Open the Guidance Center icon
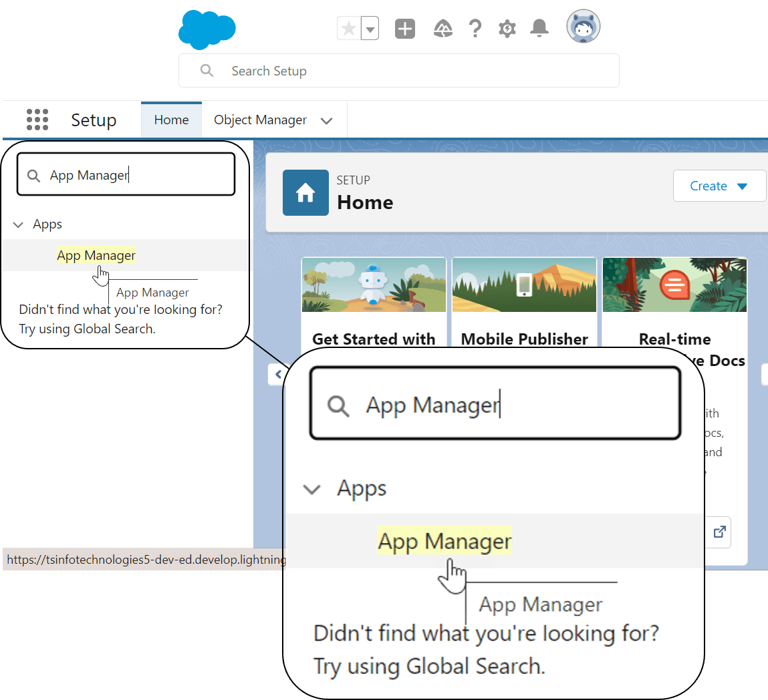Viewport: 768px width, 700px height. 442,28
